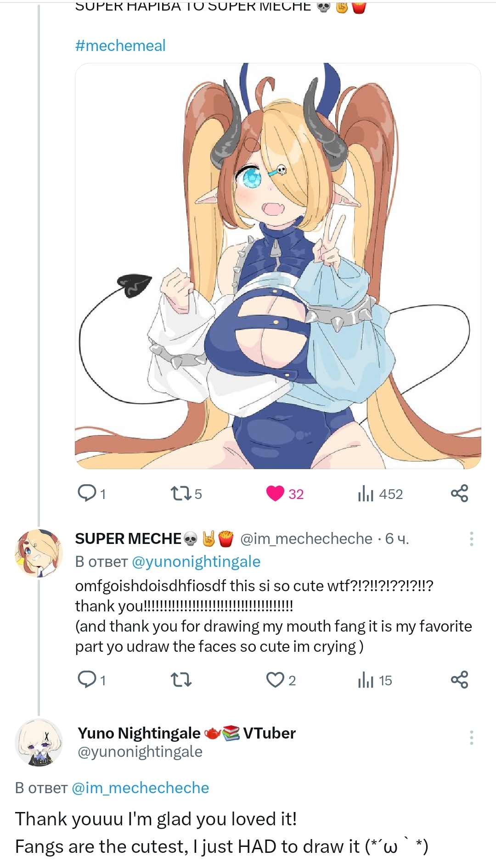View analytics showing 452 views
This screenshot has width=496, height=868.
tap(366, 493)
